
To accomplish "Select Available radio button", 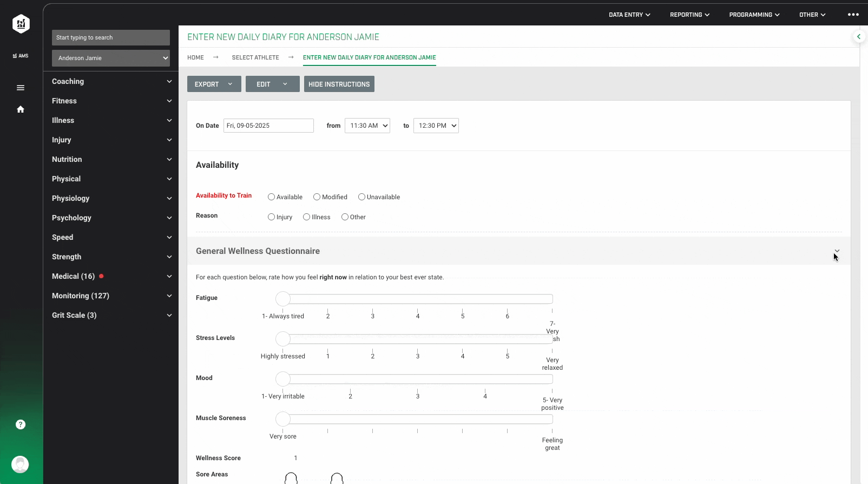I will [271, 197].
